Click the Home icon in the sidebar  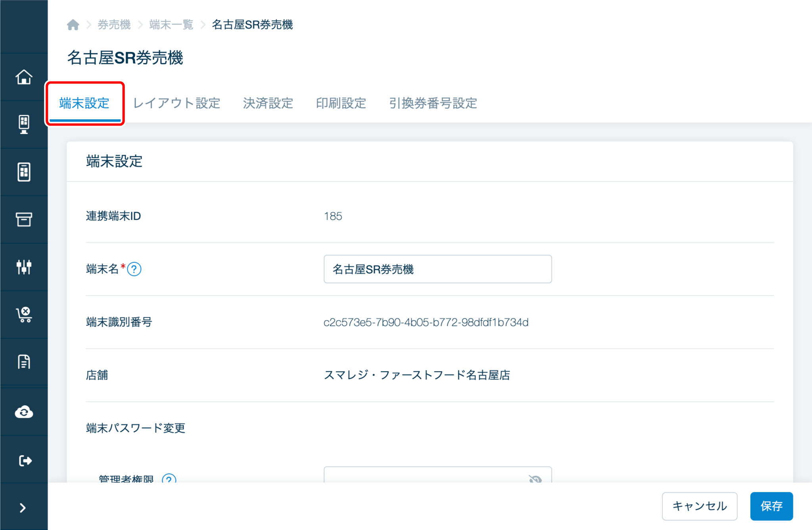[24, 77]
